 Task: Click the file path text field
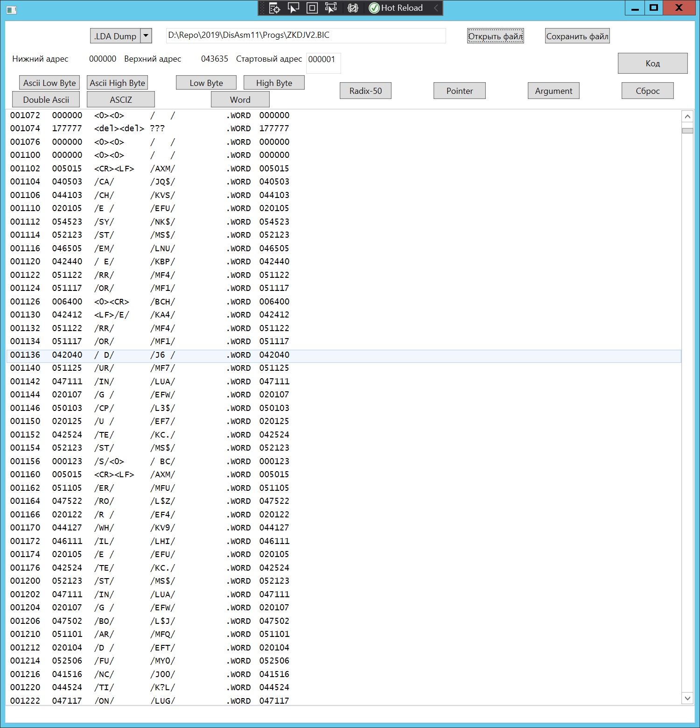(306, 35)
